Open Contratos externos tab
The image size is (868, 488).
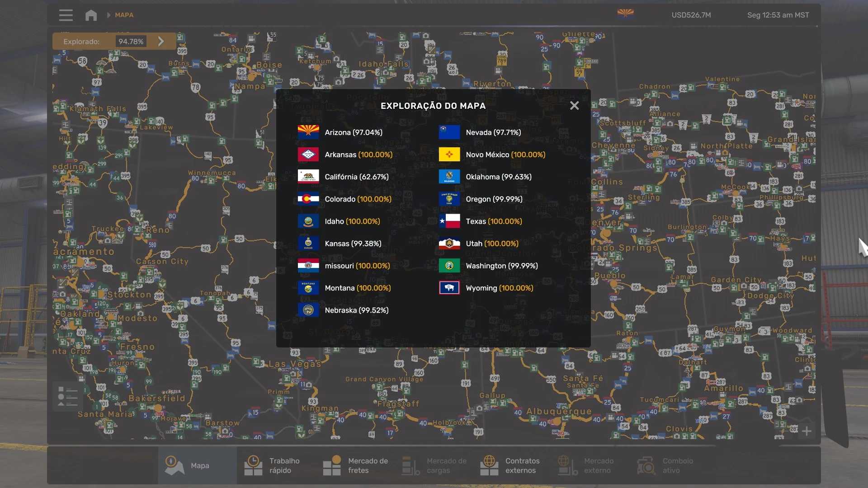coord(508,465)
